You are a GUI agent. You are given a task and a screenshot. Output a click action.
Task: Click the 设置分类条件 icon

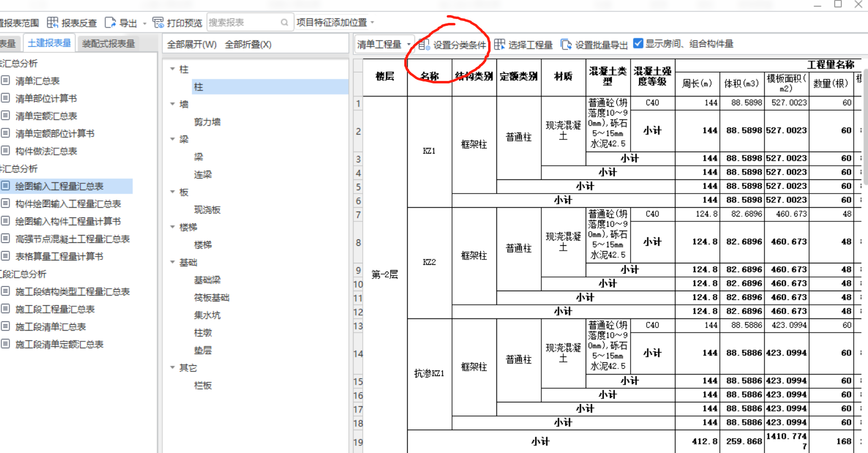click(x=424, y=45)
